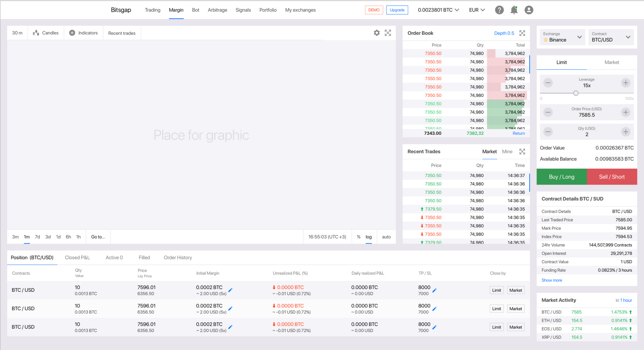
Task: Increase Order Price with plus button
Action: [626, 112]
